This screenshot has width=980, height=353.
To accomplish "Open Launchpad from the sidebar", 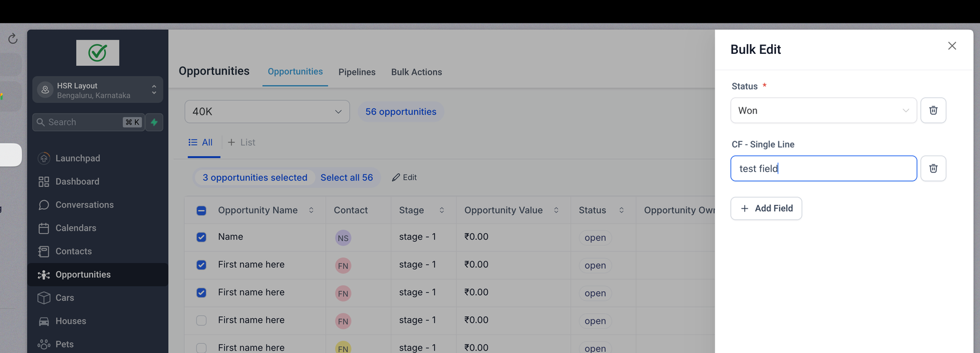I will [77, 158].
